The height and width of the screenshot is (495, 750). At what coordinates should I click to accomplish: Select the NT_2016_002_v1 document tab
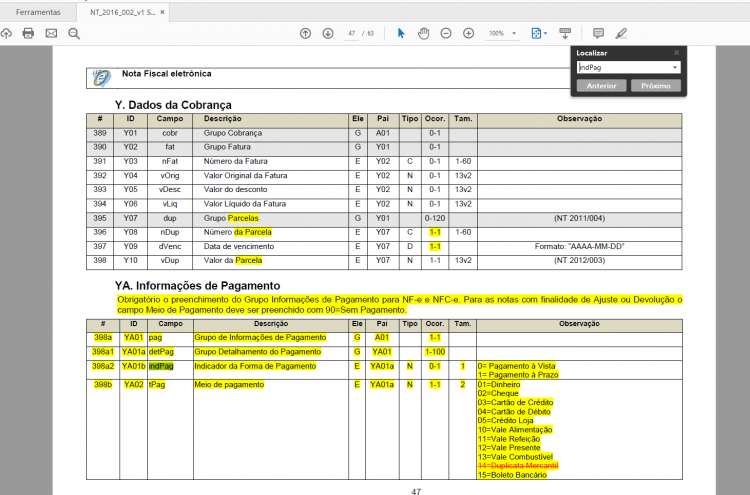tap(122, 12)
